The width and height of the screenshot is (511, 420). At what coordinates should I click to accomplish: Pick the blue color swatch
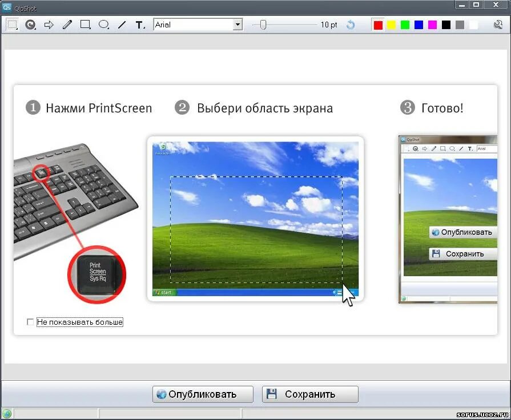(419, 25)
